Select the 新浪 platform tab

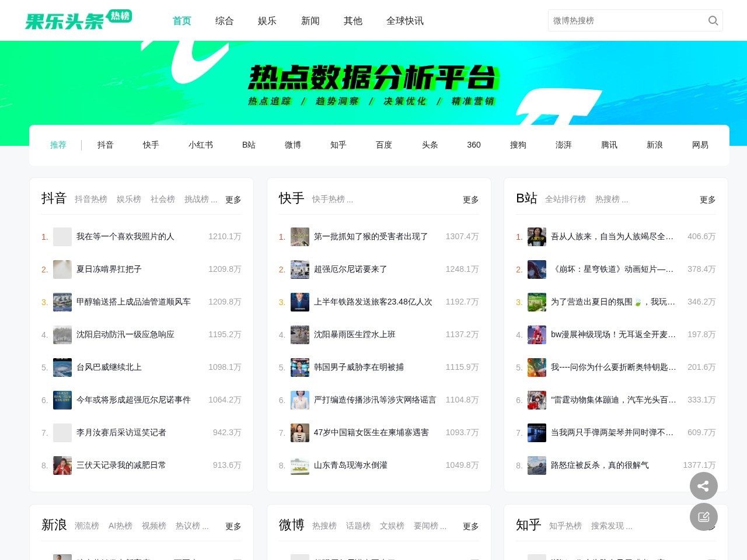pos(655,145)
